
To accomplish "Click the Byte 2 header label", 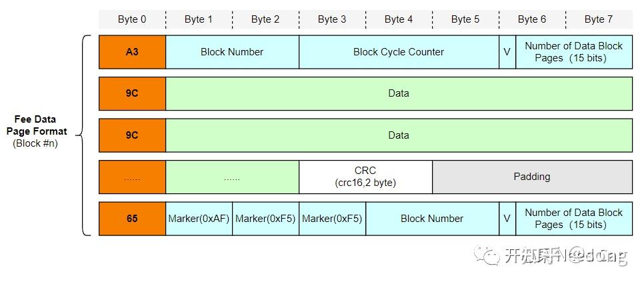I will [265, 19].
